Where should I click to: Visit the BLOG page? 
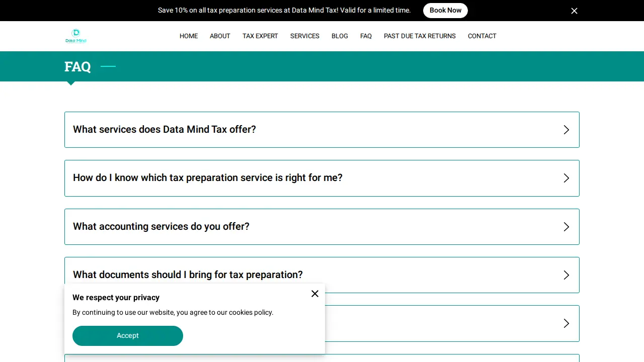coord(340,36)
